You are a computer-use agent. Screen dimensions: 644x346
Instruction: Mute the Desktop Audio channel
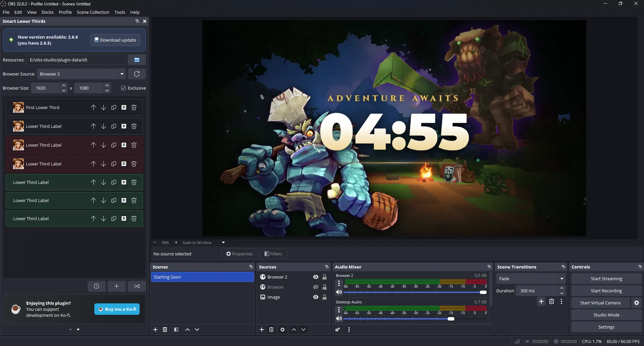[339, 318]
